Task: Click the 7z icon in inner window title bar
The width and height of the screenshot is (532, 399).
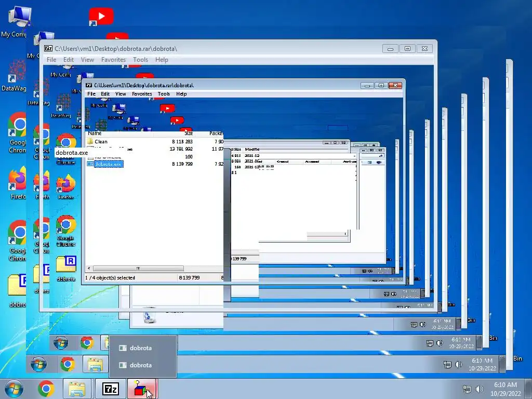Action: pyautogui.click(x=89, y=85)
